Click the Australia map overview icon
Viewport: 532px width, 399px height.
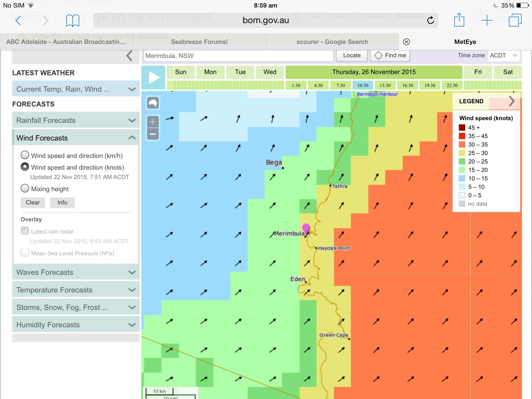tap(153, 103)
